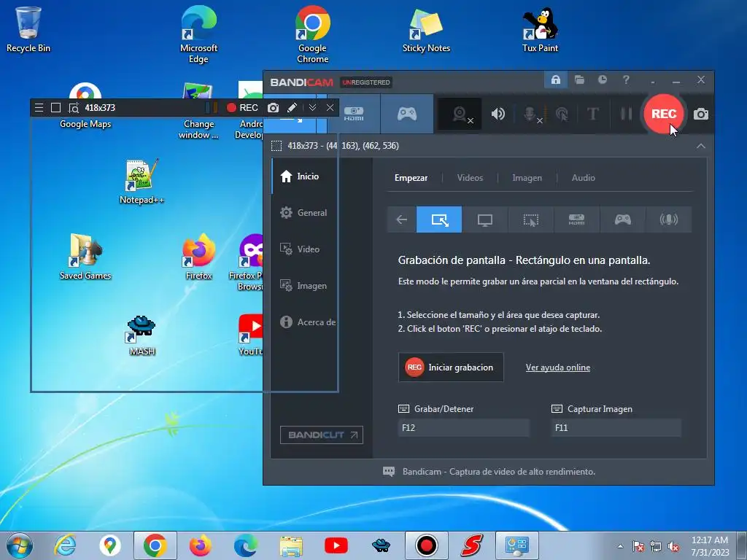
Task: Select game recording gamepad in the mode row
Action: pos(623,219)
